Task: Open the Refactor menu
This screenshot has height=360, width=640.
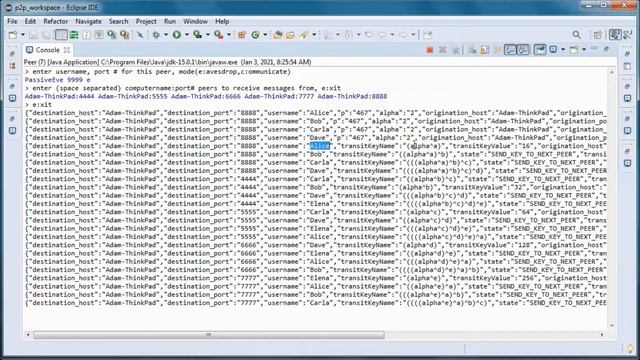Action: pyautogui.click(x=56, y=21)
